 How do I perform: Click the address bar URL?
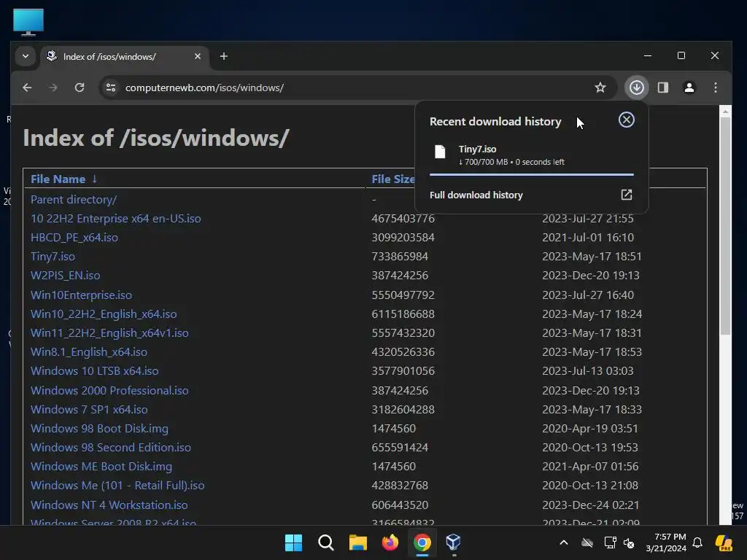tap(204, 87)
